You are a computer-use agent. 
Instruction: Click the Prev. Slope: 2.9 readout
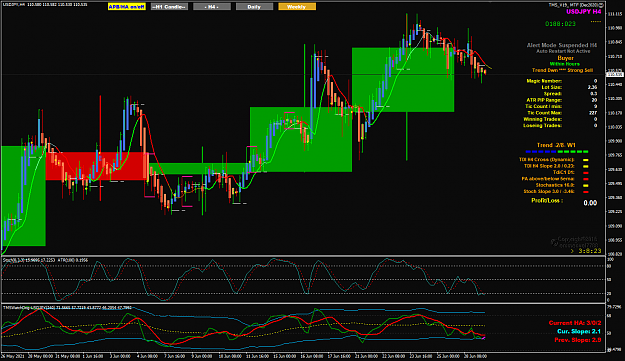coord(578,340)
